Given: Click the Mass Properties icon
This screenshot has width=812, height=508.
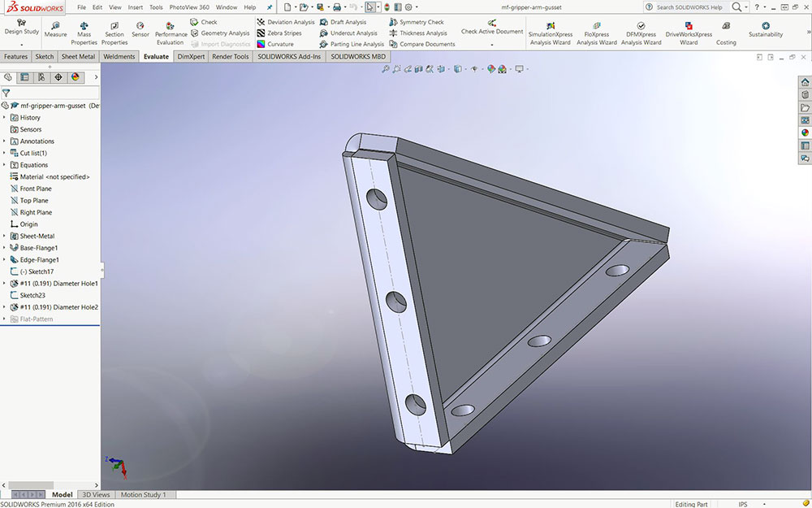Looking at the screenshot, I should pyautogui.click(x=84, y=29).
